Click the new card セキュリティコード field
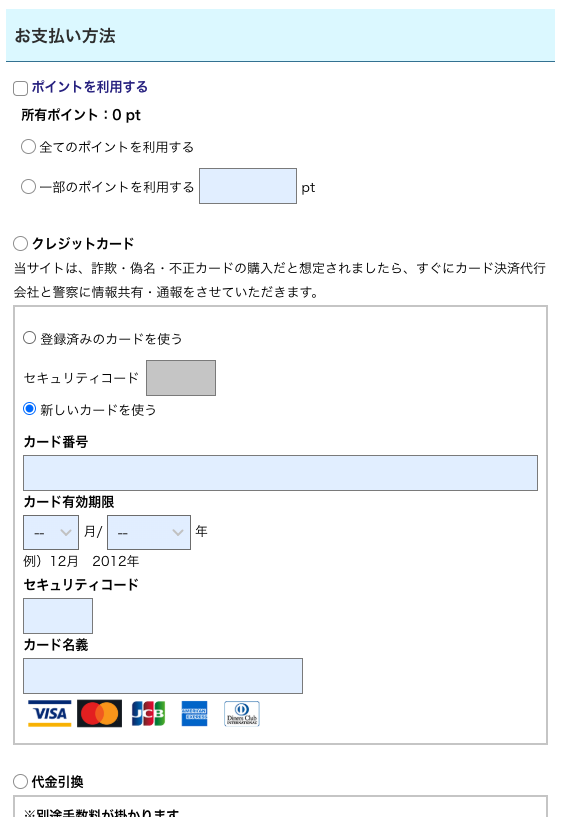 58,616
